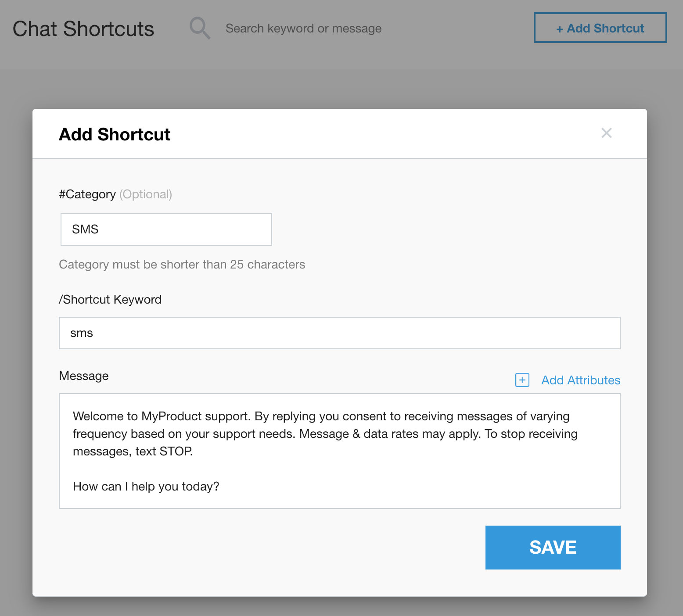Click the 'How can I help you today?' line
683x616 pixels.
(146, 487)
